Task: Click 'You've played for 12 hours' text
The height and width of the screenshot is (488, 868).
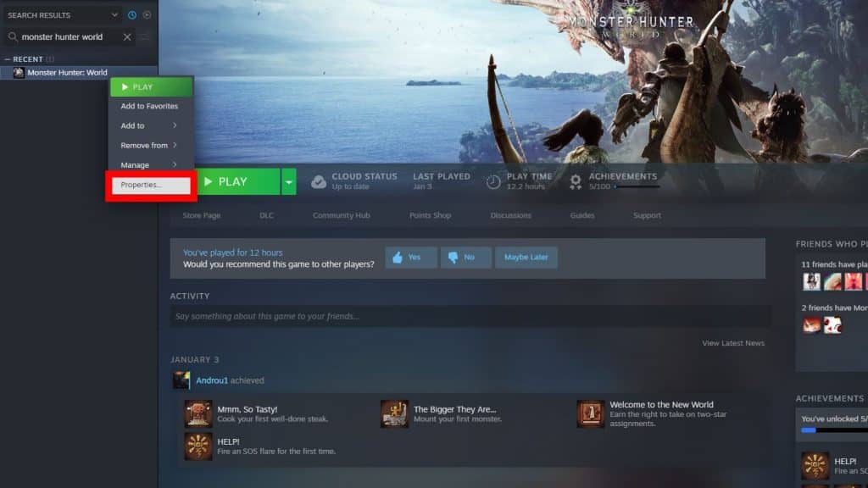Action: [x=232, y=252]
